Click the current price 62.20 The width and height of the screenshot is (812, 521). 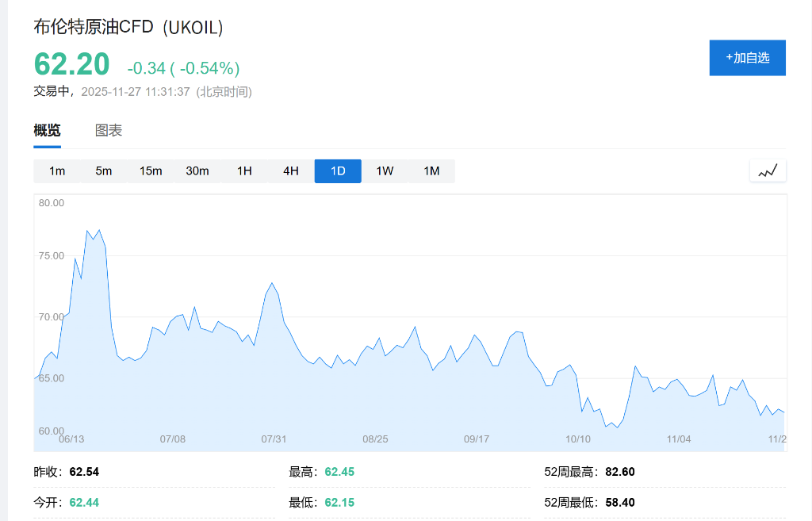(x=72, y=65)
